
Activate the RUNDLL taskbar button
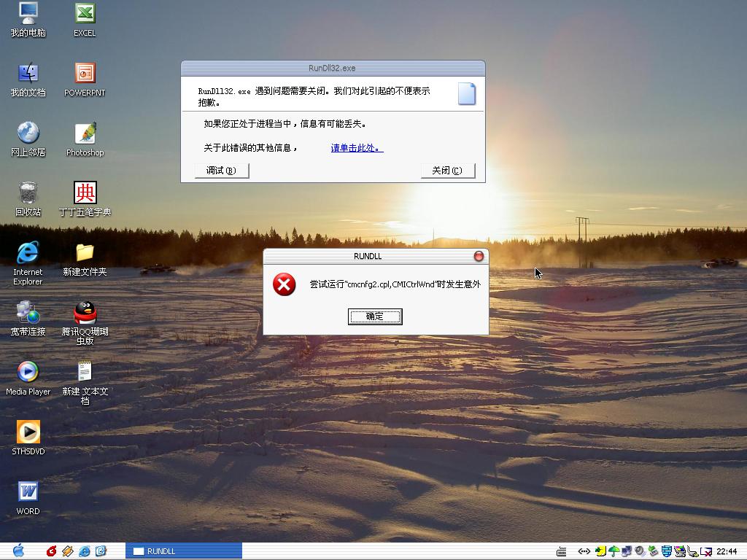tap(184, 551)
